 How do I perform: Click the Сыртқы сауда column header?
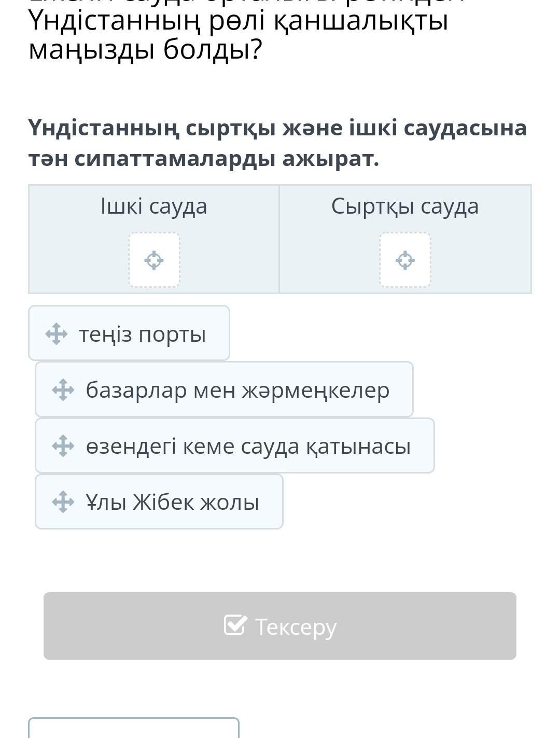tap(405, 206)
